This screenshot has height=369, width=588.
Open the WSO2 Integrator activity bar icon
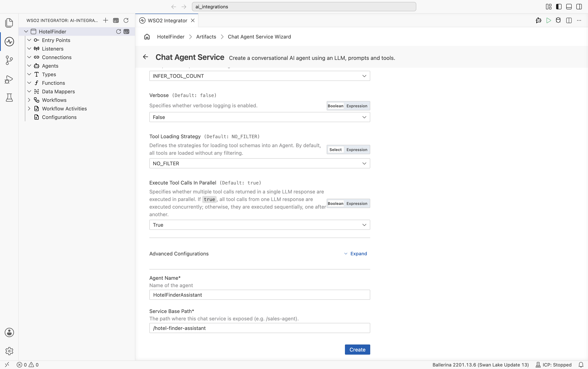[9, 41]
